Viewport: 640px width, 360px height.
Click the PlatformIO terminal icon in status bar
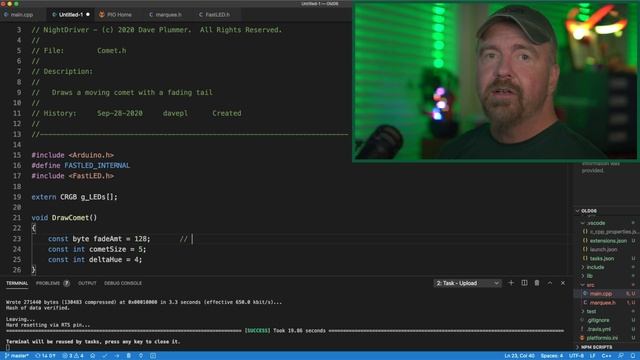[153, 356]
